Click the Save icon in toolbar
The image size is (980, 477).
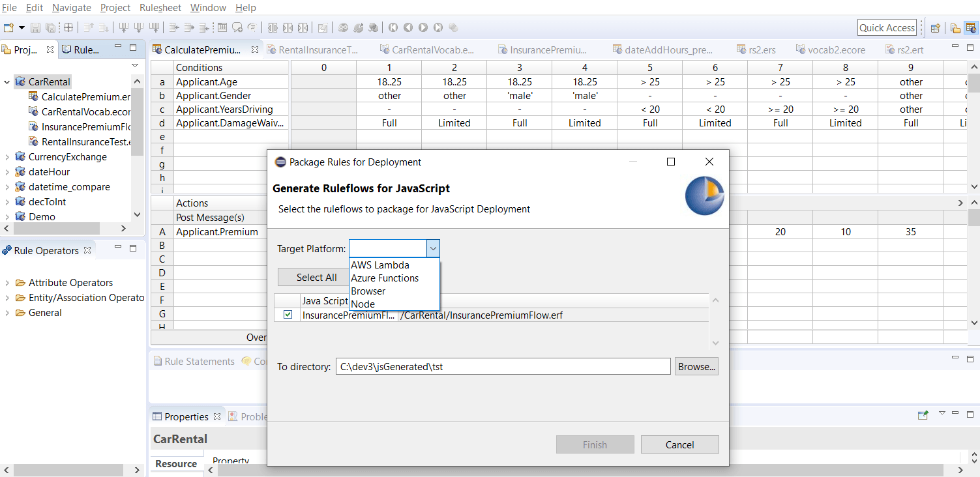[35, 27]
